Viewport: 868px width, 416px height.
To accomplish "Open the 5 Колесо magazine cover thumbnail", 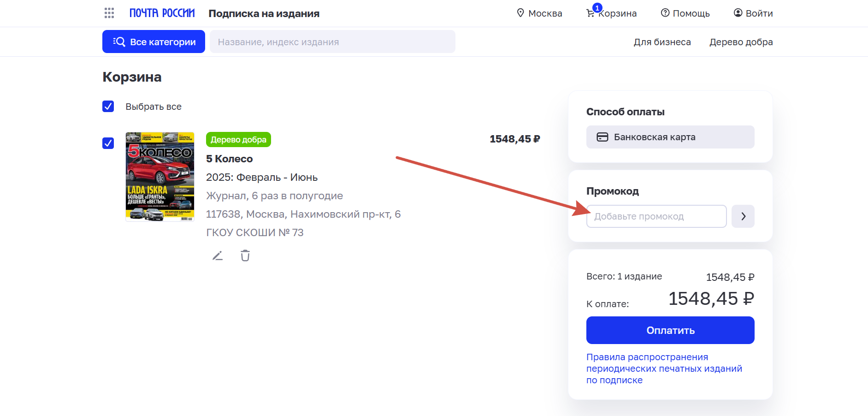I will pyautogui.click(x=160, y=177).
